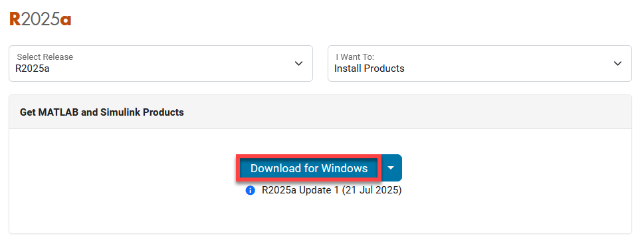
Task: Click the white caret next to Download for Windows
Action: [391, 168]
